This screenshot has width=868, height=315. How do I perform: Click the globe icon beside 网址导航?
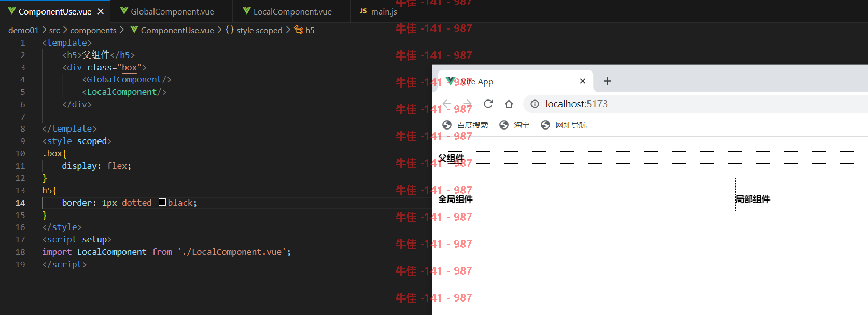tap(545, 125)
